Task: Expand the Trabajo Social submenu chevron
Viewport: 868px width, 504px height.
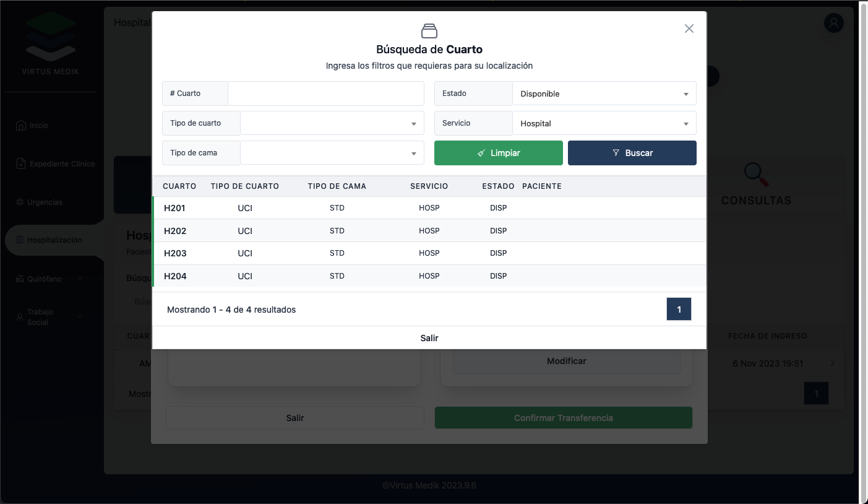Action: coord(80,317)
